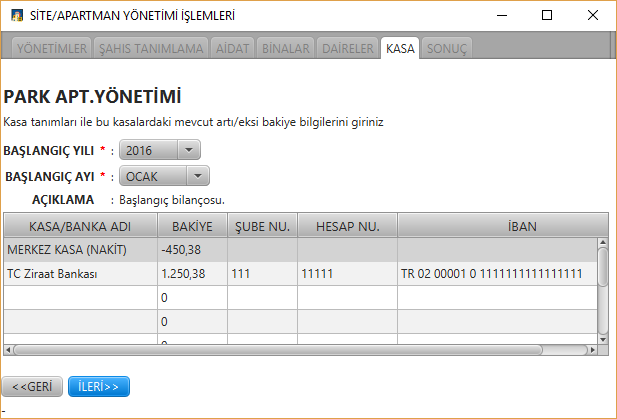Select the MERKEZ KASA (NAKİT) row
This screenshot has height=419, width=617.
pos(80,249)
